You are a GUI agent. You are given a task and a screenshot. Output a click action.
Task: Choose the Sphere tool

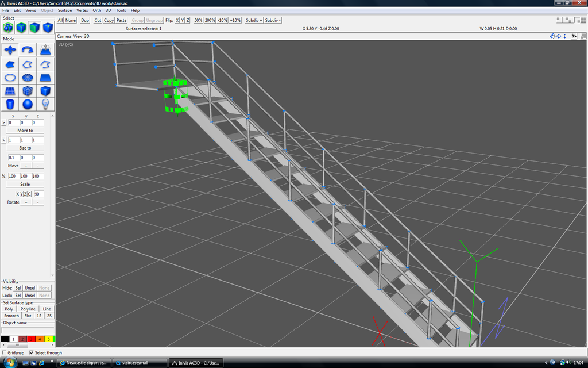(28, 104)
